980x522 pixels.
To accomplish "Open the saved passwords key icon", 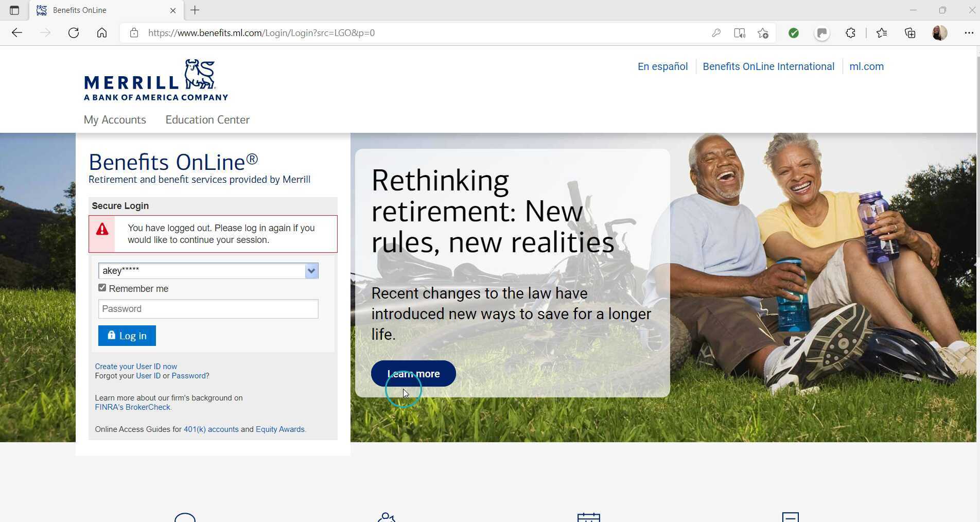I will point(716,32).
